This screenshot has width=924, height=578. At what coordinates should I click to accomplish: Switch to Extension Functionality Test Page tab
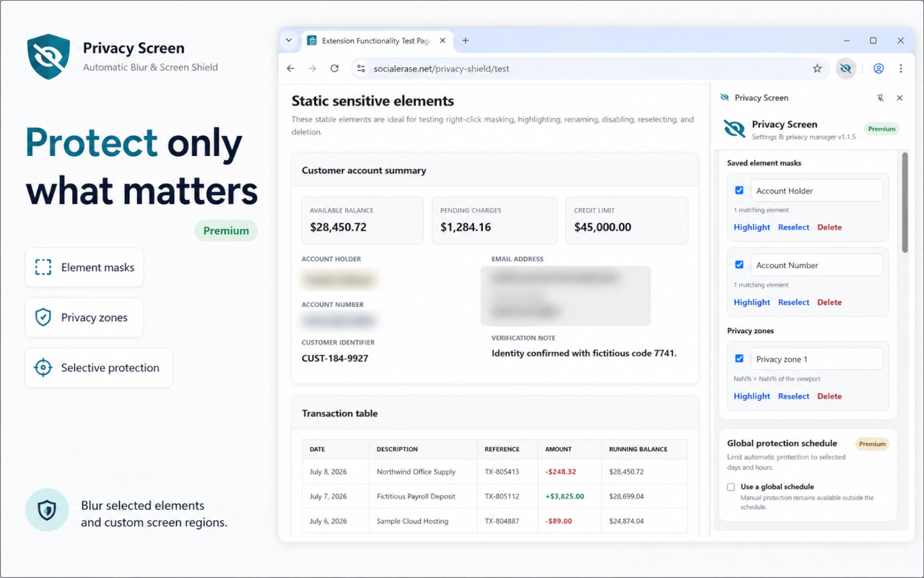pyautogui.click(x=375, y=41)
